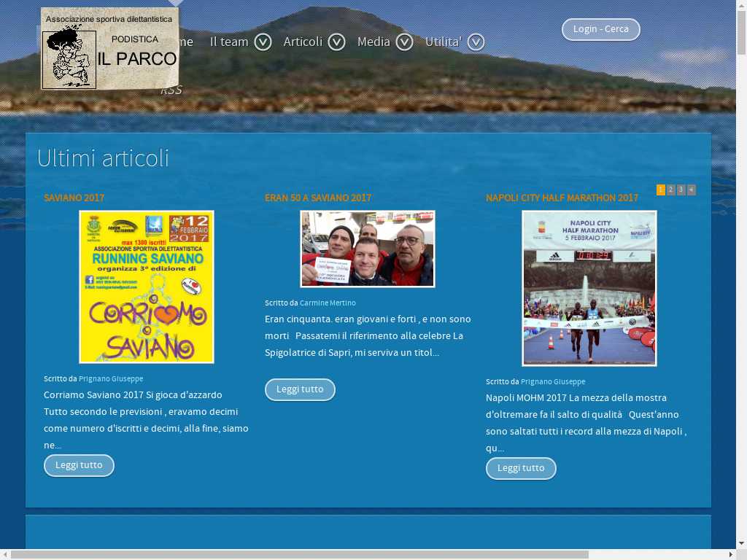Expand the Il team menu chevron

coord(263,42)
